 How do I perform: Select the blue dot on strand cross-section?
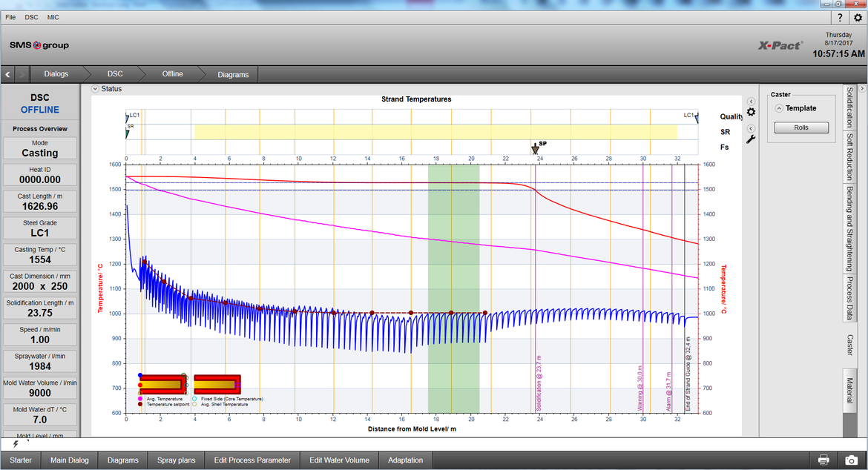[141, 375]
